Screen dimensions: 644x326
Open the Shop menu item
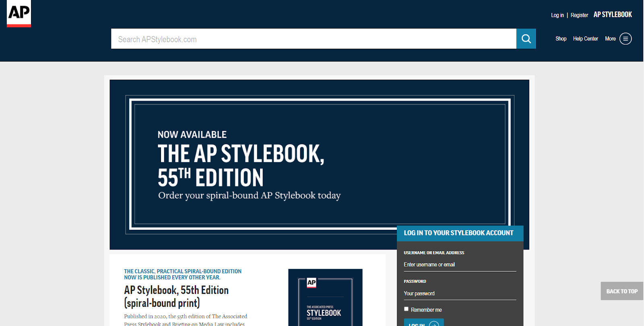(561, 39)
